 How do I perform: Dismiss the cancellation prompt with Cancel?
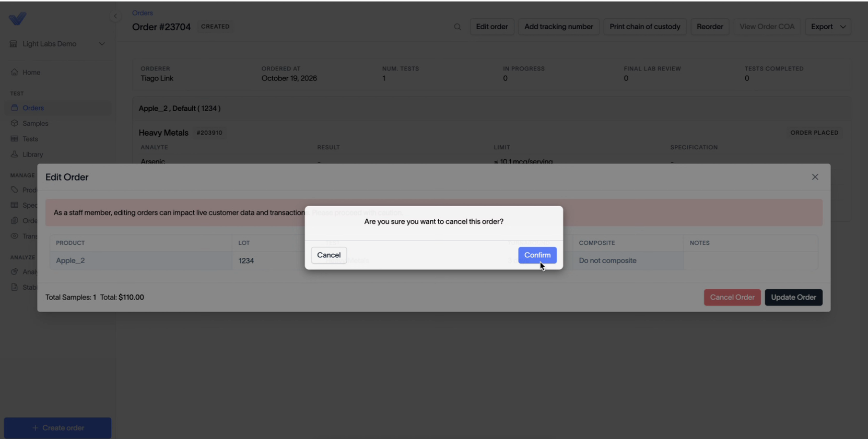(329, 255)
